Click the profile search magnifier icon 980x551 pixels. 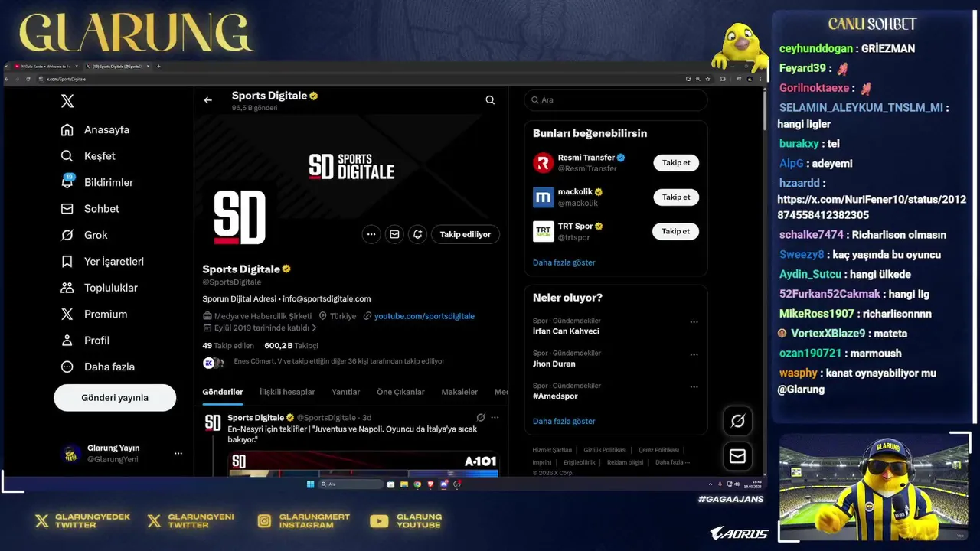tap(490, 100)
